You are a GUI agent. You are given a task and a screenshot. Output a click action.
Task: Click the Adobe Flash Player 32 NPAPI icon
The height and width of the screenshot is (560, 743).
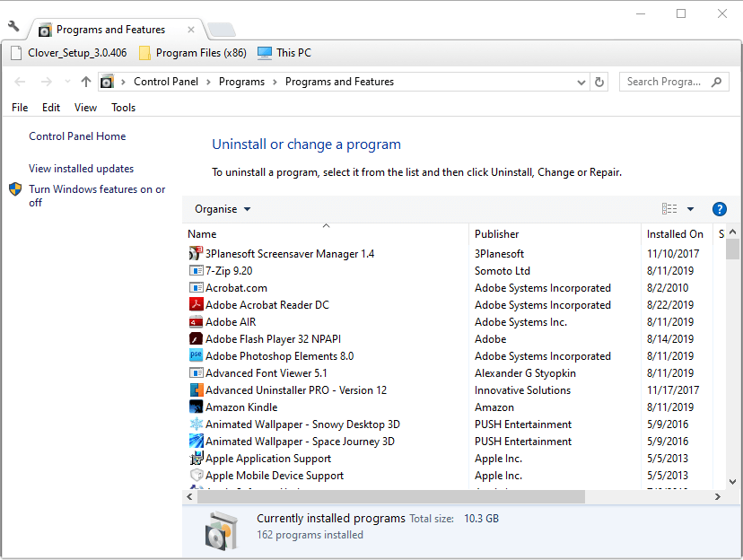[196, 338]
